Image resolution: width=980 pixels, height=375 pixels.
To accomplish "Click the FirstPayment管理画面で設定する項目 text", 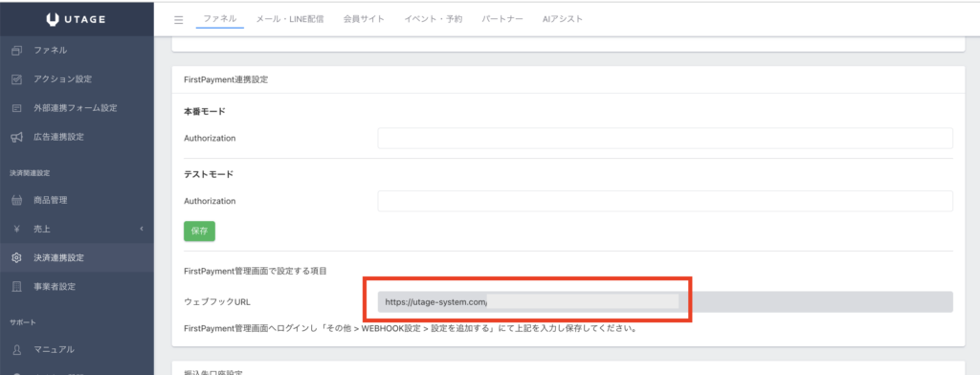I will (x=256, y=272).
